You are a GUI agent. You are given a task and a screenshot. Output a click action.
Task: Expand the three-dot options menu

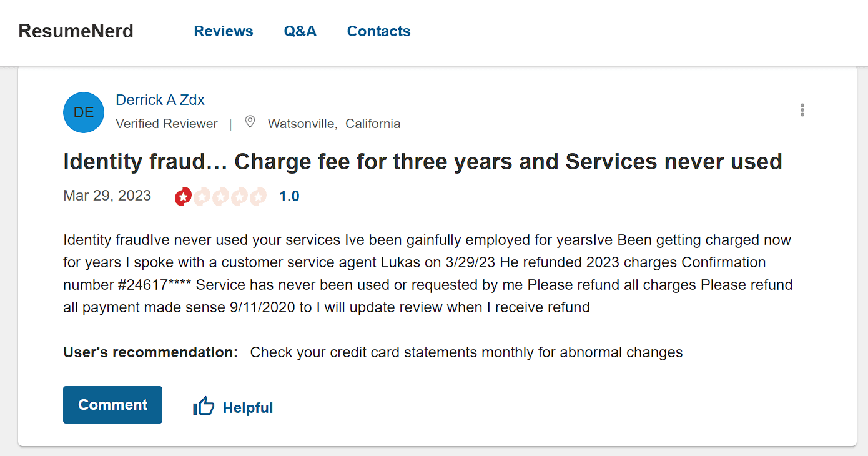click(802, 111)
